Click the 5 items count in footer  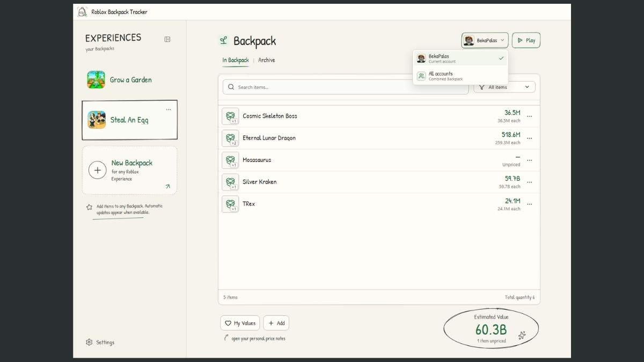pyautogui.click(x=230, y=297)
